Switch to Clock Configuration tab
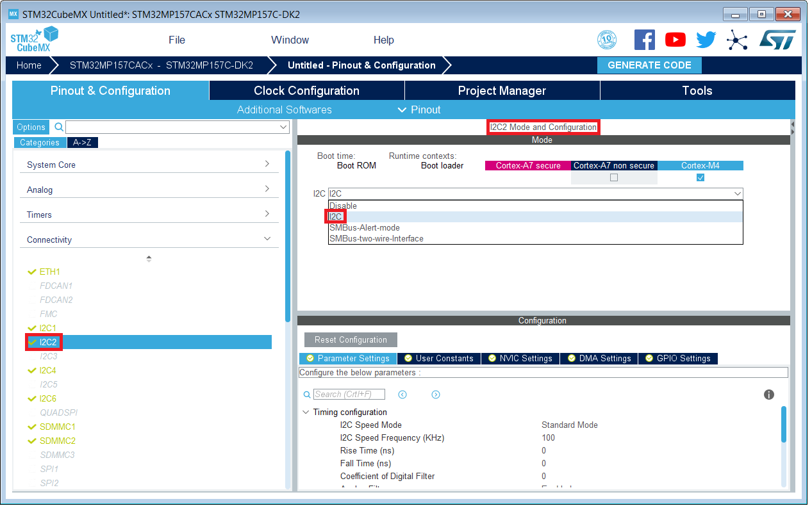812x506 pixels. (x=306, y=90)
